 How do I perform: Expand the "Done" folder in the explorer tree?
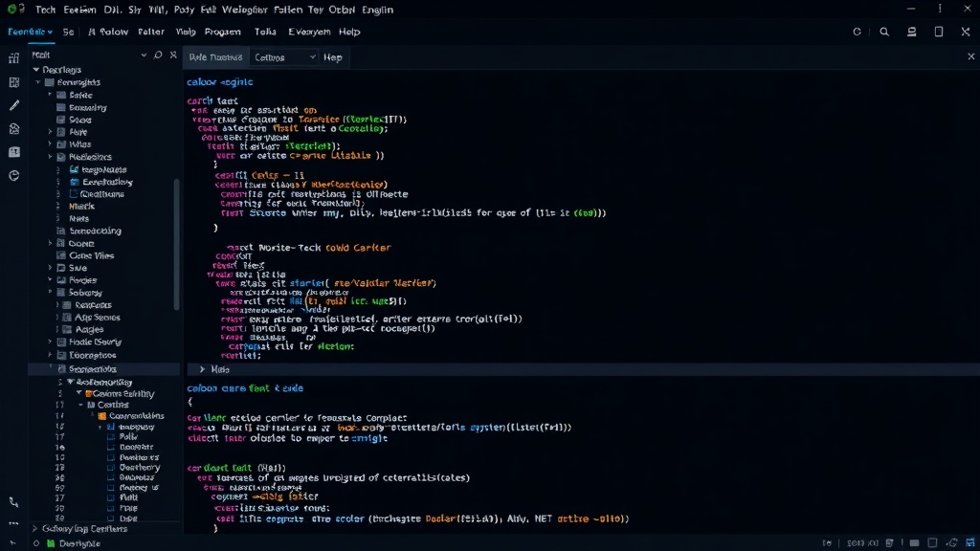click(x=51, y=243)
